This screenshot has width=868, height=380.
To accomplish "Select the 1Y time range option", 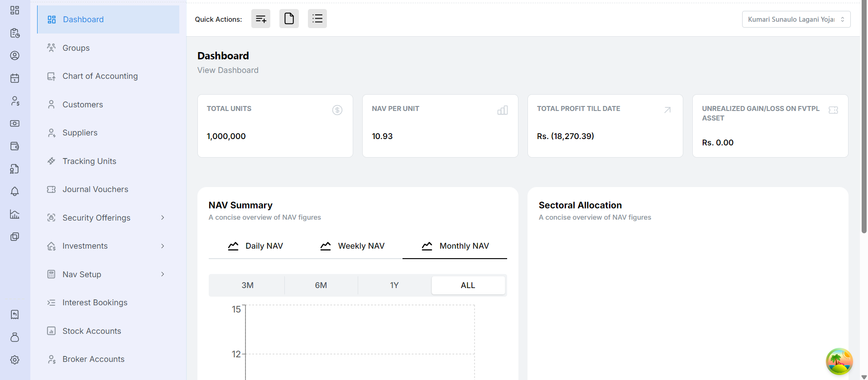I will pyautogui.click(x=394, y=285).
